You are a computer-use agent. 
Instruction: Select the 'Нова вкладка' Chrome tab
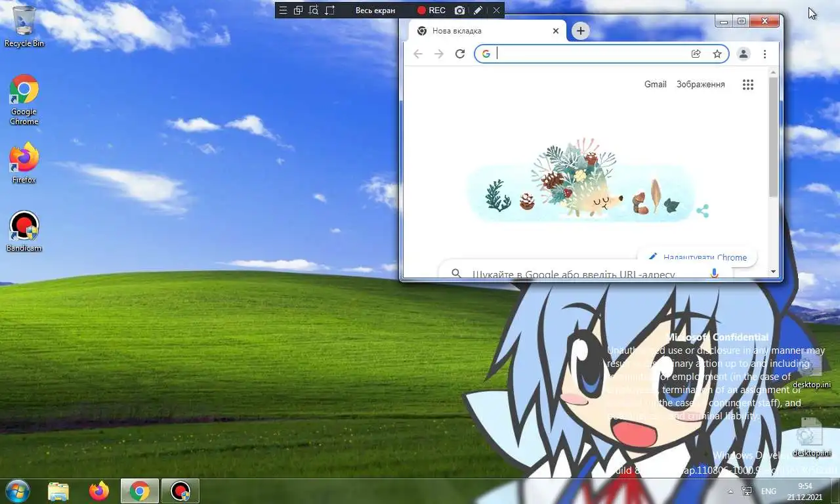pyautogui.click(x=486, y=31)
